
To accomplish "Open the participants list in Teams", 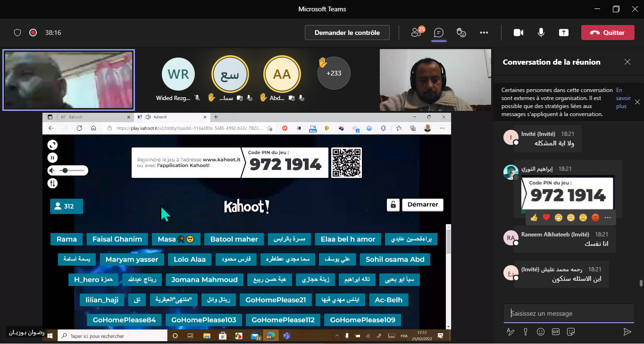I will click(x=417, y=32).
